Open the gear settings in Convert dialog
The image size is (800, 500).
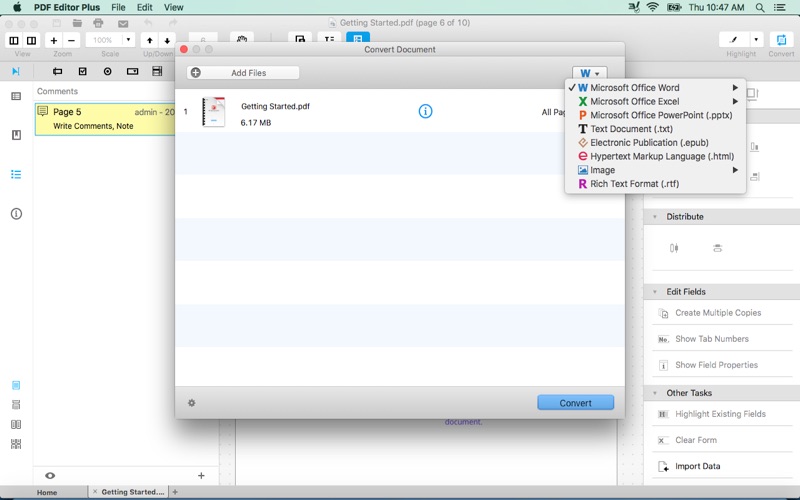click(192, 403)
